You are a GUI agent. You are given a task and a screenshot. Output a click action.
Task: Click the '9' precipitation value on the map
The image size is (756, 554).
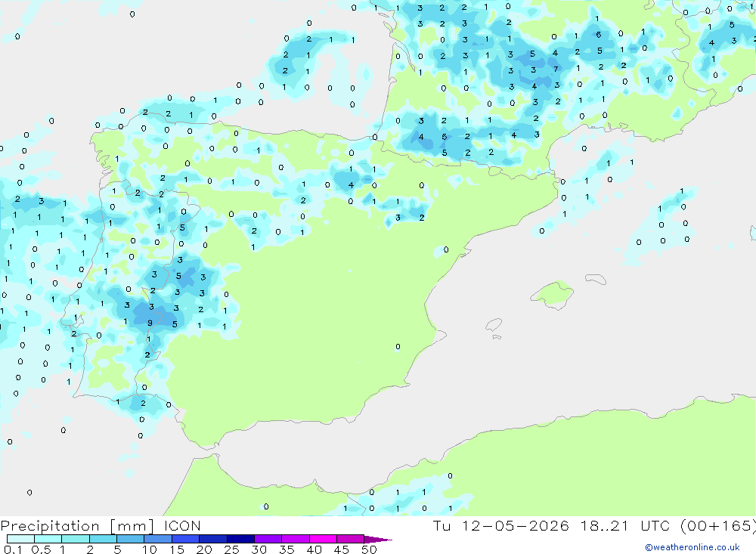coord(150,323)
